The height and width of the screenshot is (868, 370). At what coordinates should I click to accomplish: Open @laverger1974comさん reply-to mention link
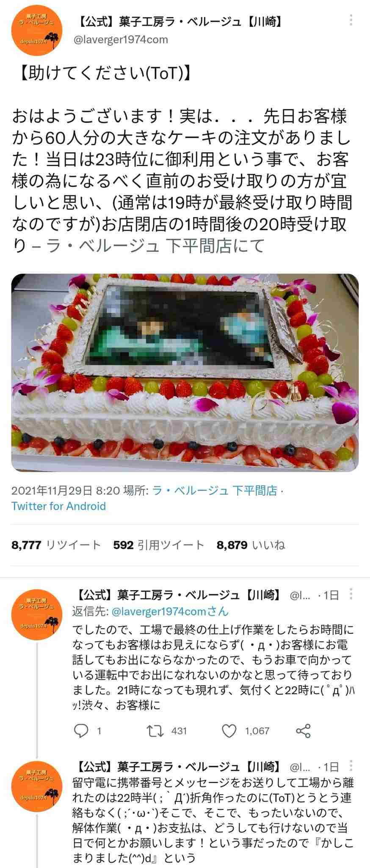click(x=170, y=611)
